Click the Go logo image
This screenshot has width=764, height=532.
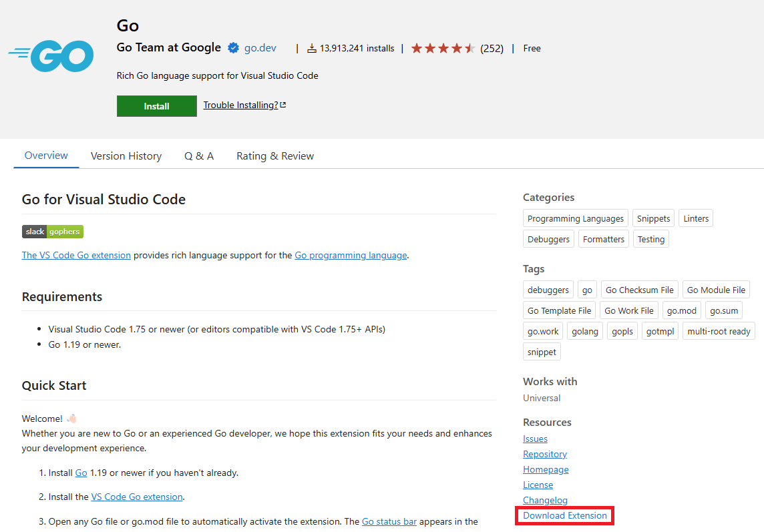pos(51,56)
